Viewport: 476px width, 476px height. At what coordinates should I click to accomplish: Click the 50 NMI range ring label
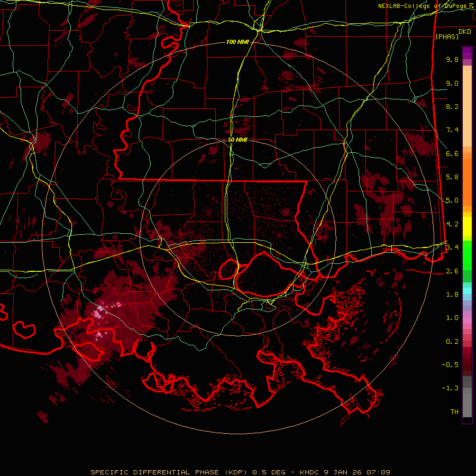click(x=237, y=140)
